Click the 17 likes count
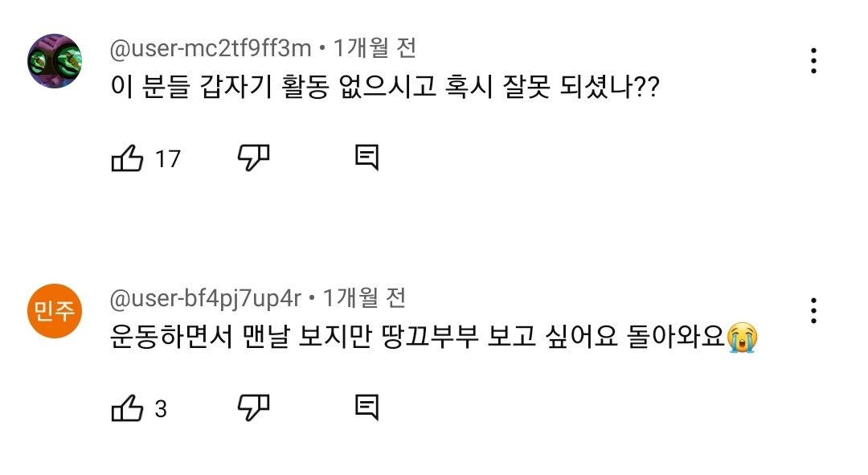The image size is (868, 475). pyautogui.click(x=167, y=159)
